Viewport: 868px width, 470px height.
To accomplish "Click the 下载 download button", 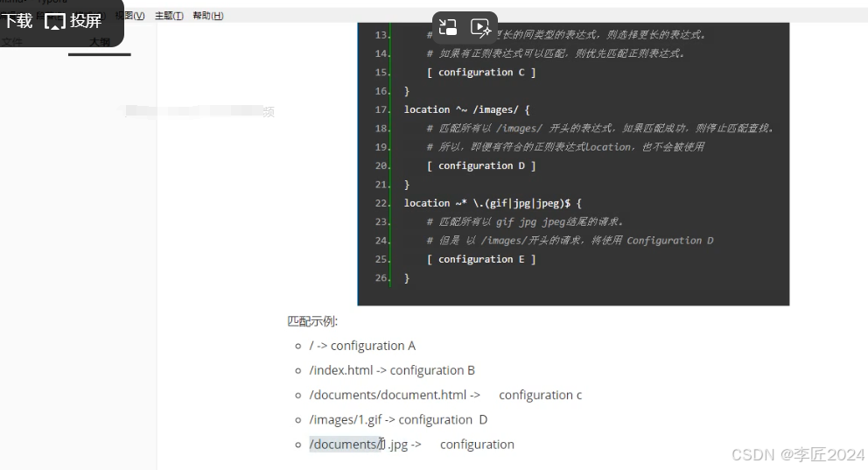I will point(17,21).
